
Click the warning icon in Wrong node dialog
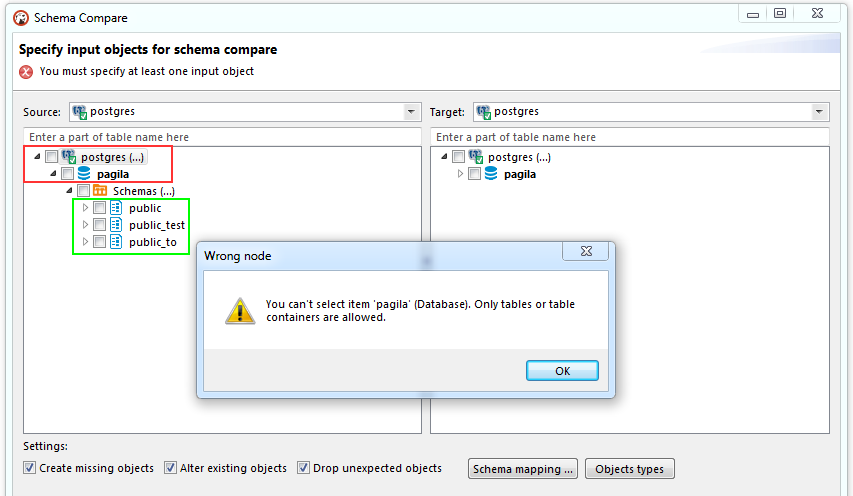coord(240,310)
